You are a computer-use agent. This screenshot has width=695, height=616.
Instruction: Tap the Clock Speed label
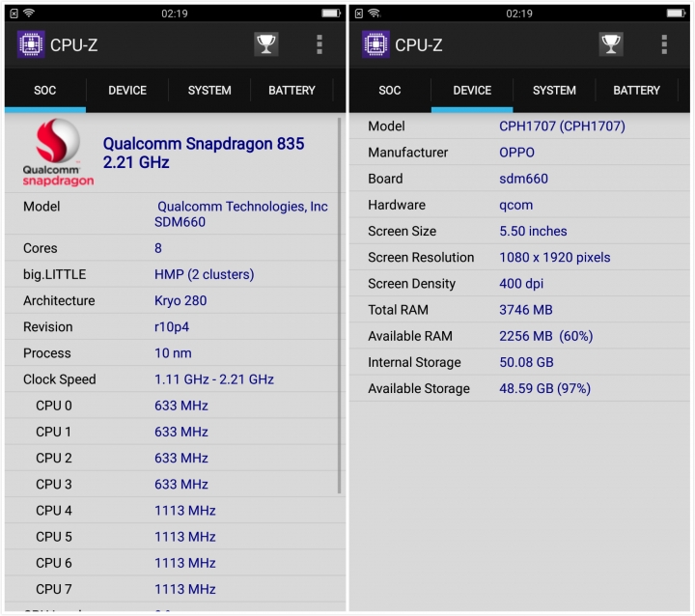pos(60,379)
